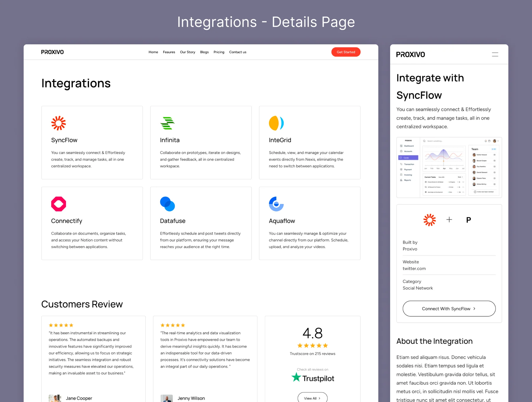Screen dimensions: 532x402
Task: Click the Trustpilot logo
Action: click(x=312, y=378)
